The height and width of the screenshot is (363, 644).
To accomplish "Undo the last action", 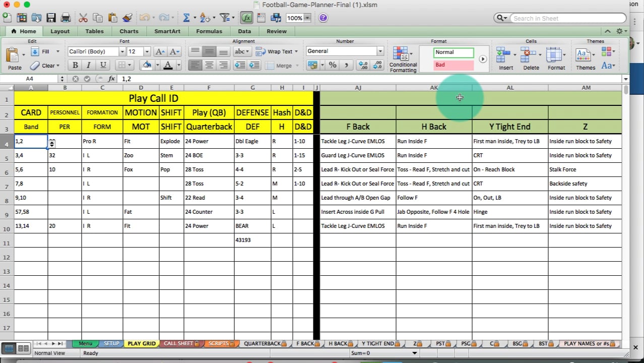I will point(144,18).
